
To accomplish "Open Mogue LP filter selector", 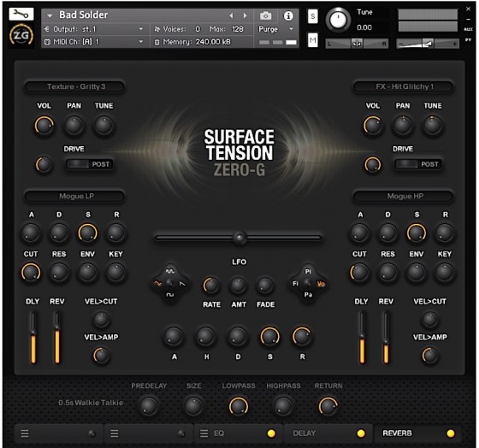I will pos(75,196).
